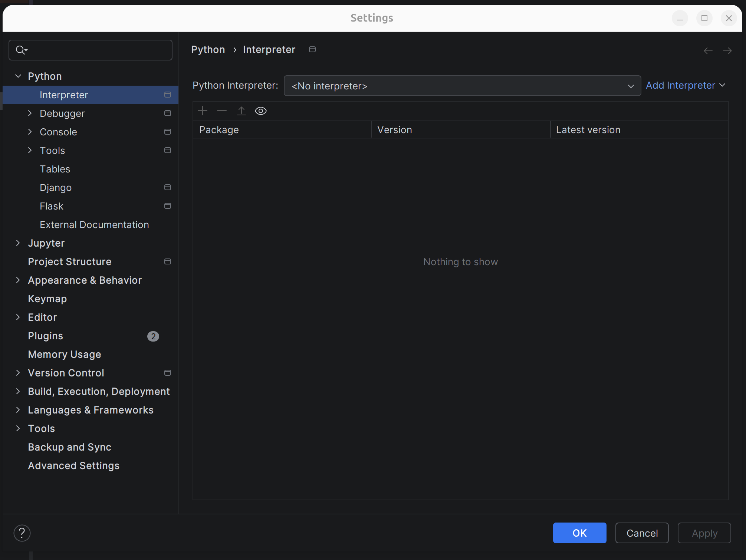746x560 pixels.
Task: Click the Apply button
Action: (704, 533)
